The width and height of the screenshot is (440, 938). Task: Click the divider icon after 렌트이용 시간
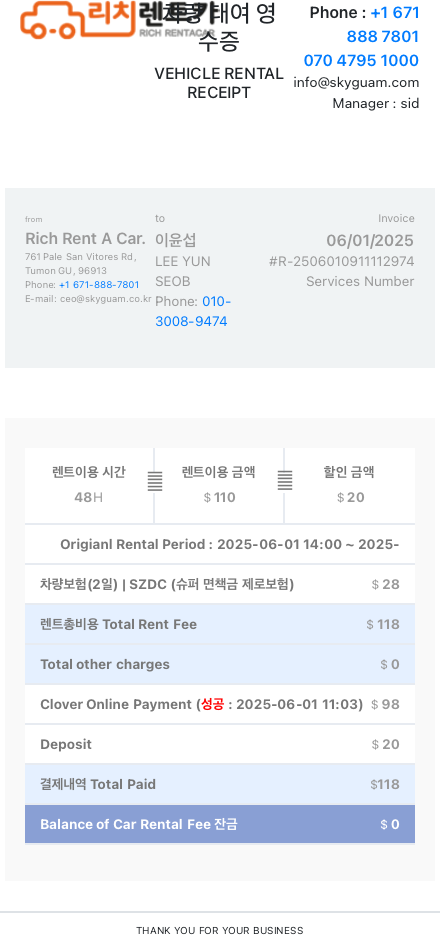click(x=155, y=481)
